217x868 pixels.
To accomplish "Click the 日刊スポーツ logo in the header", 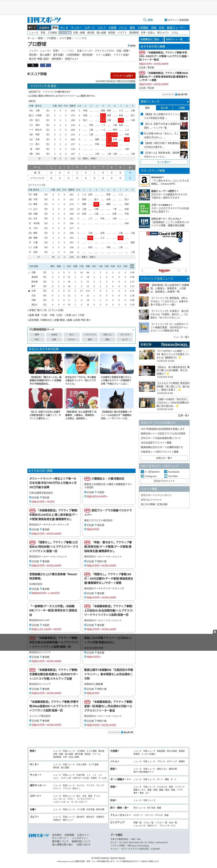I will 44,20.
